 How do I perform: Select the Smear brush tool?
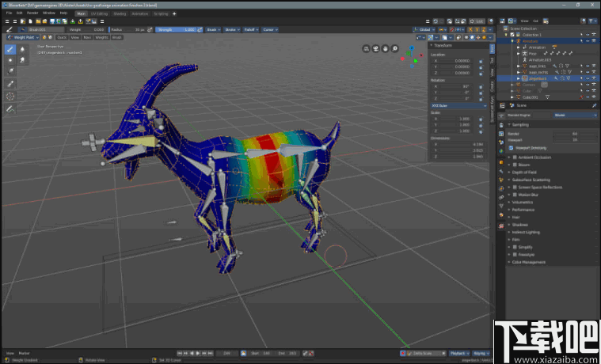click(x=22, y=60)
